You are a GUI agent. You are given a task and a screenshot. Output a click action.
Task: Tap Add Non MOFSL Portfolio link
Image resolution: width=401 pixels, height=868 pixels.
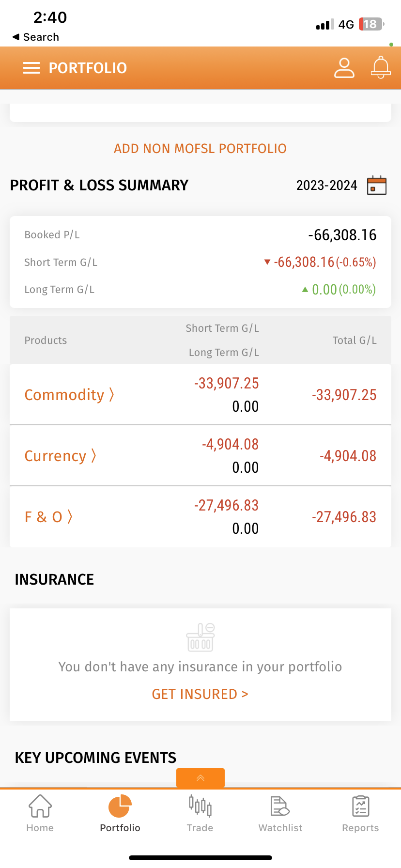[x=200, y=149]
